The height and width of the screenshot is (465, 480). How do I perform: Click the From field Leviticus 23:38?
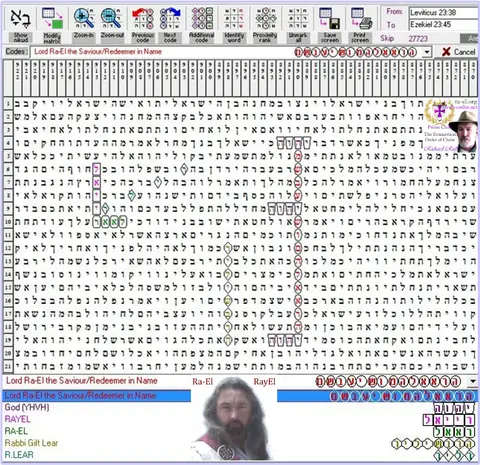(443, 13)
